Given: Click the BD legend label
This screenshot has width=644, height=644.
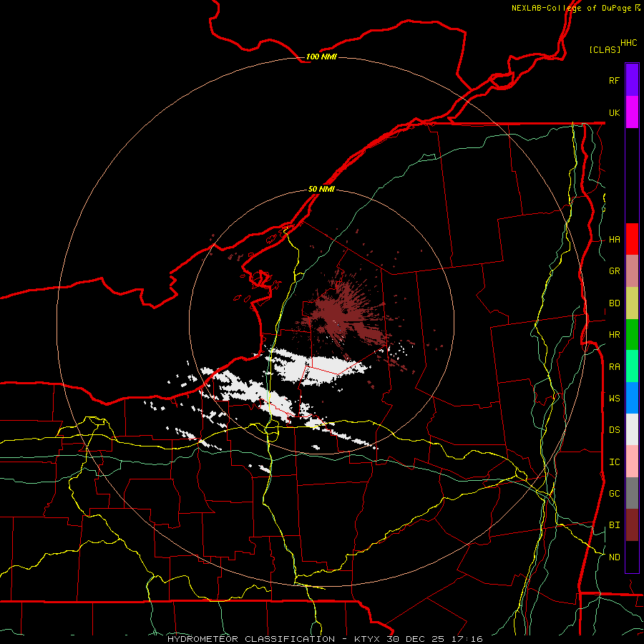Looking at the screenshot, I should pos(614,303).
